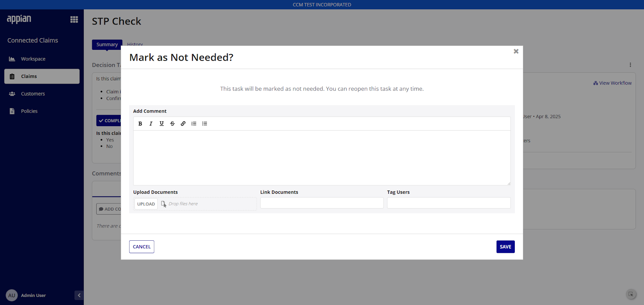This screenshot has width=644, height=305.
Task: Close the Mark as Not Needed dialog
Action: tap(516, 51)
